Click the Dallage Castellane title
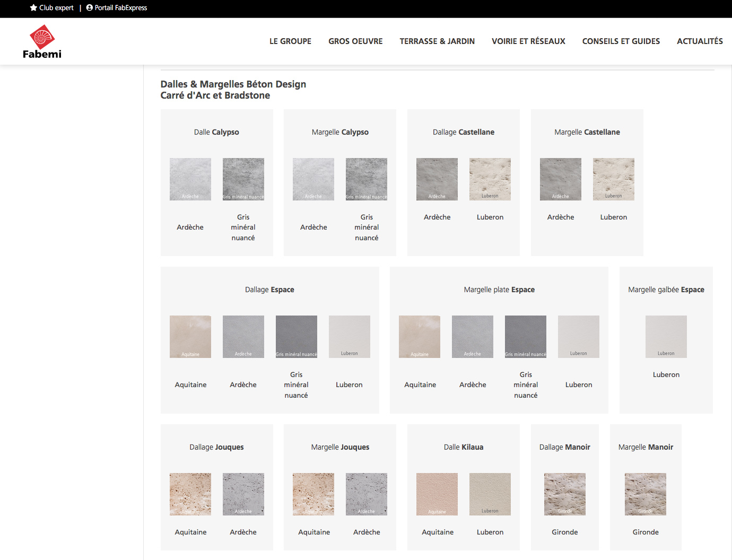Viewport: 732px width, 560px height. (464, 132)
